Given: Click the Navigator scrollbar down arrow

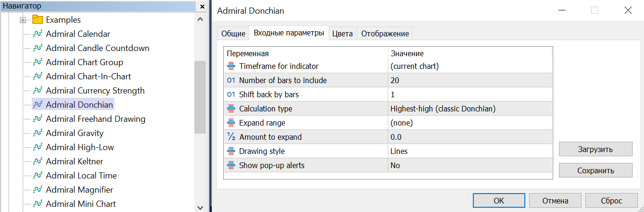Looking at the screenshot, I should [200, 207].
